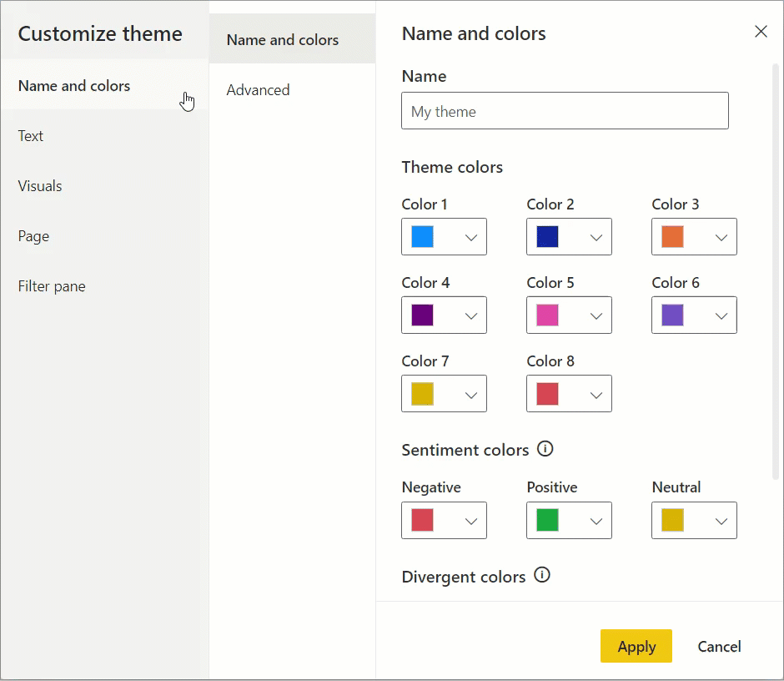Click the theme Name input field
Viewport: 784px width, 681px height.
(565, 111)
